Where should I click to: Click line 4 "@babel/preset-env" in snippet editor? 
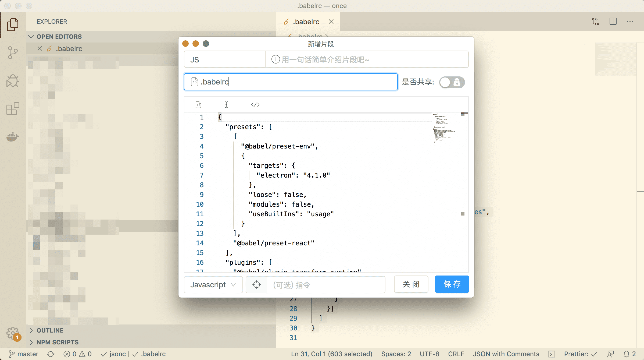click(279, 146)
